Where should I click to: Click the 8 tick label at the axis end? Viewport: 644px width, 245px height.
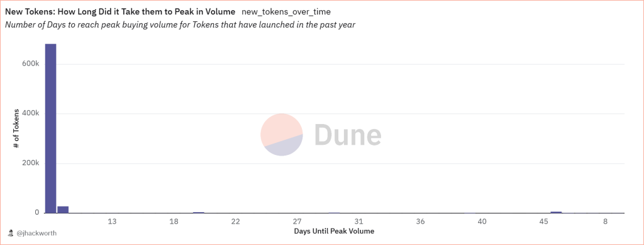[606, 222]
